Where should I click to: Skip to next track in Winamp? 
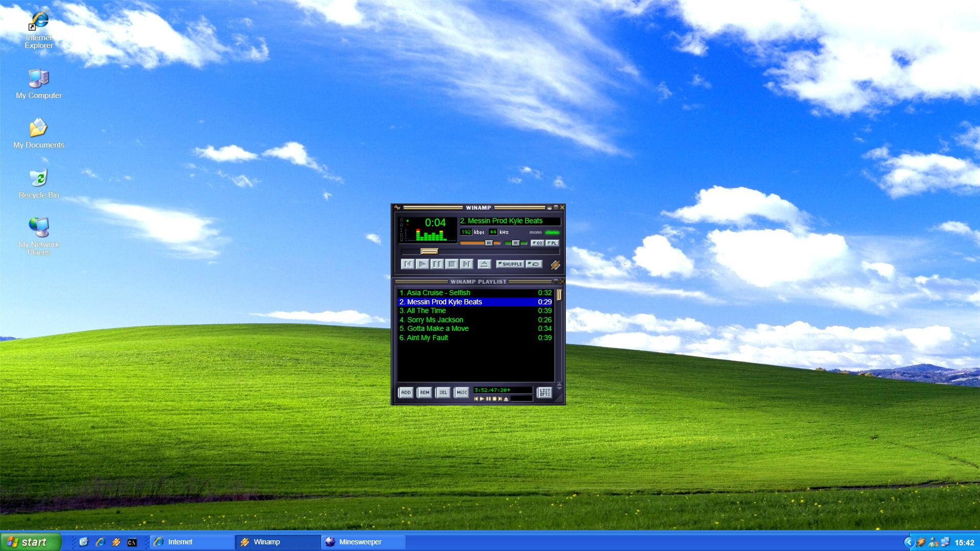coord(466,264)
